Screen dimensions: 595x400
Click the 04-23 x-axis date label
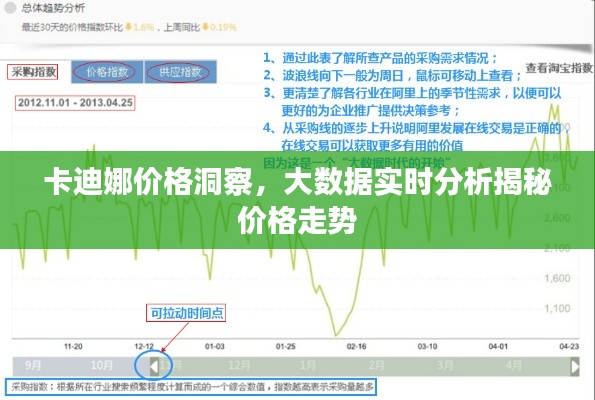[x=569, y=346]
